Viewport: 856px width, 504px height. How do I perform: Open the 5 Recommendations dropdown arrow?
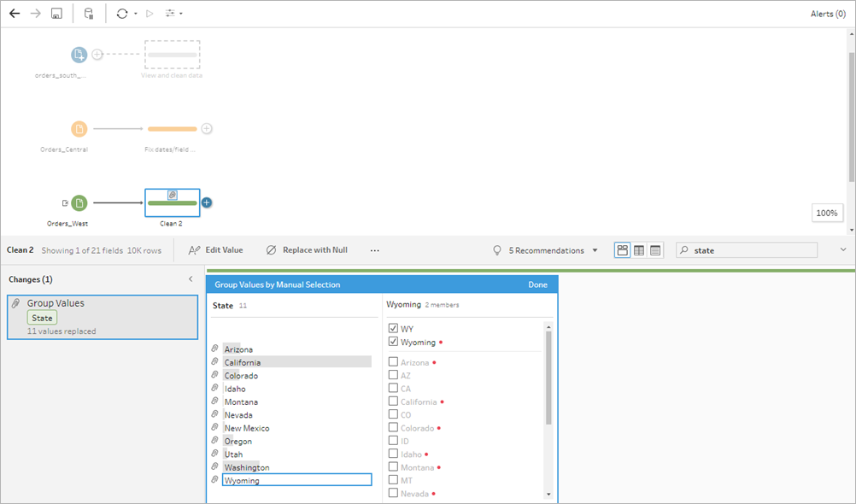(595, 250)
